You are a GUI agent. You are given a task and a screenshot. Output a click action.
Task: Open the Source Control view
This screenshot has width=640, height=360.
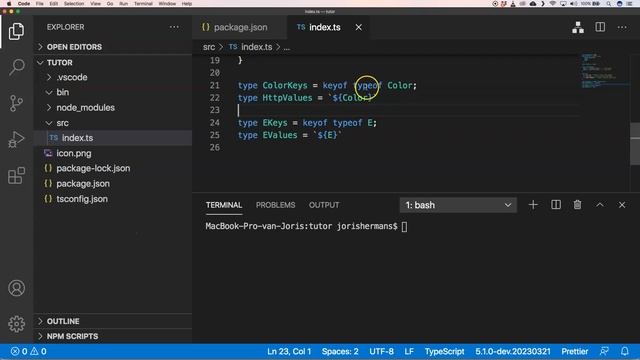(16, 103)
